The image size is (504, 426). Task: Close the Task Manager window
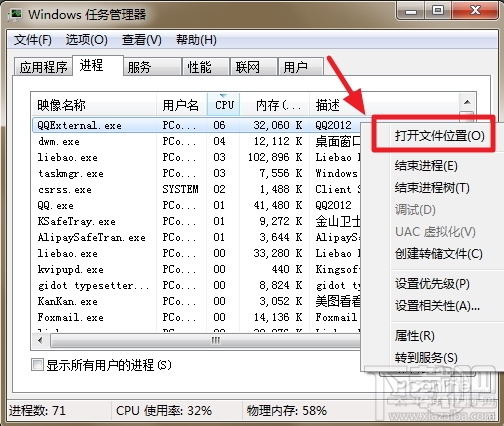click(x=475, y=11)
